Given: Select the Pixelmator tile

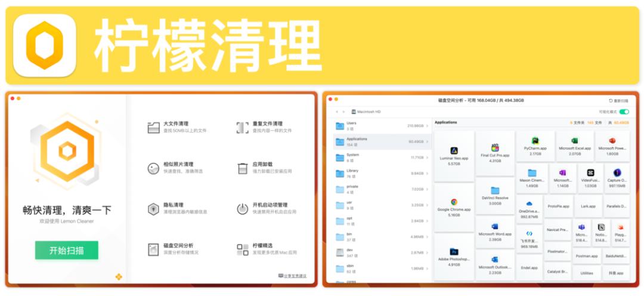Looking at the screenshot, I should point(558,251).
